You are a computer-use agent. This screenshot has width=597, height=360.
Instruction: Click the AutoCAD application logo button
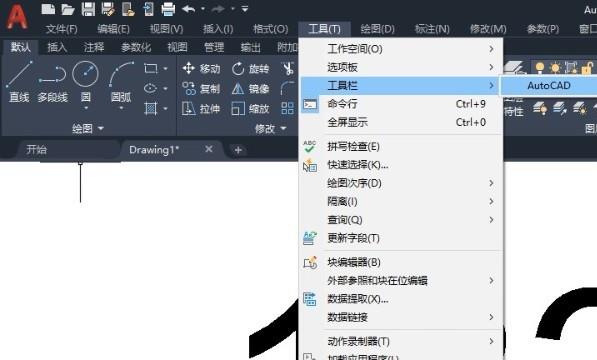[x=17, y=16]
